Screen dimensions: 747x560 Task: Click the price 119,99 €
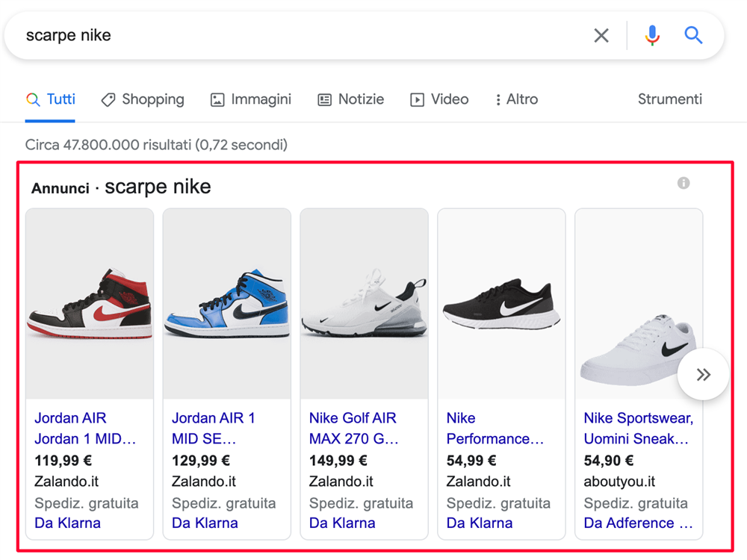point(63,461)
